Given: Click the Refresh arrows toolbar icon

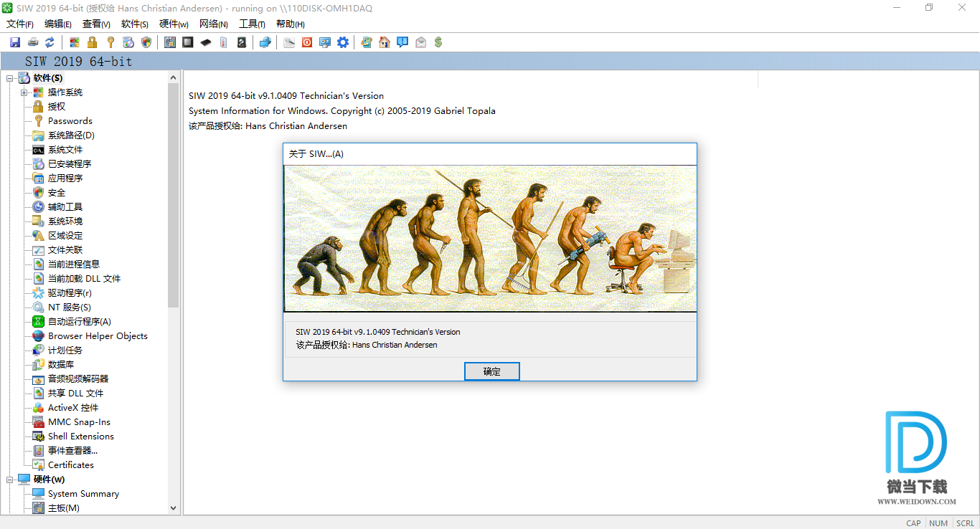Looking at the screenshot, I should tap(50, 42).
